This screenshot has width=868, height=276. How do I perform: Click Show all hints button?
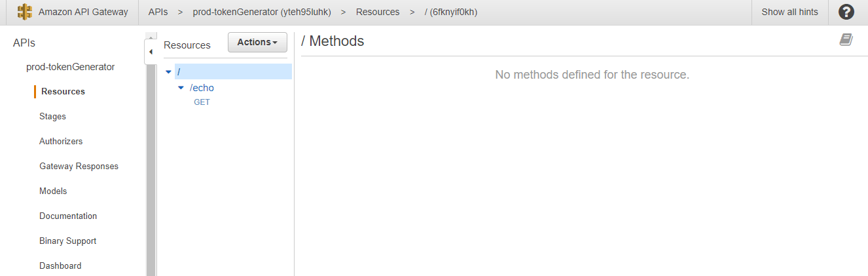coord(789,12)
